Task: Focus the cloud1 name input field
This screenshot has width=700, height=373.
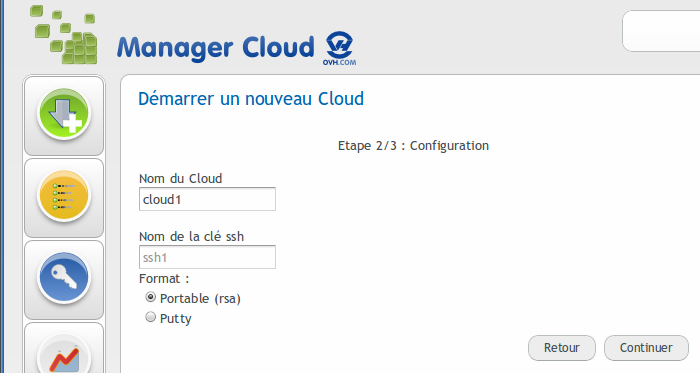Action: (x=207, y=199)
